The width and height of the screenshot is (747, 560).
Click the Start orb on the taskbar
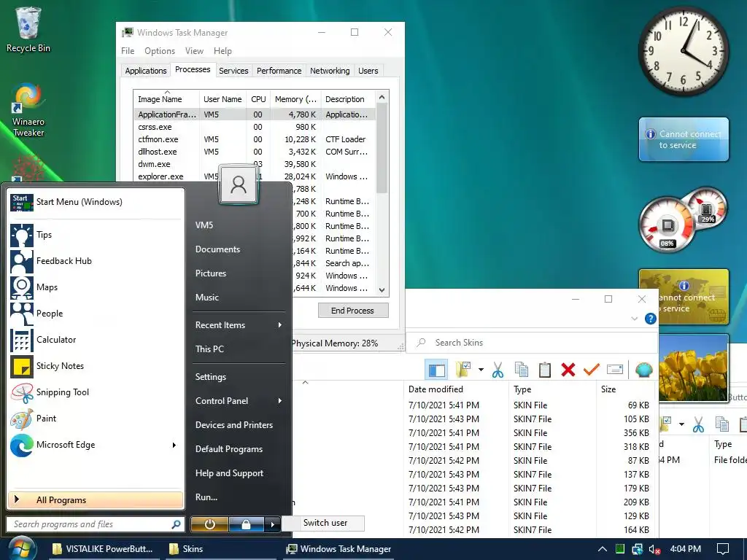(x=22, y=548)
